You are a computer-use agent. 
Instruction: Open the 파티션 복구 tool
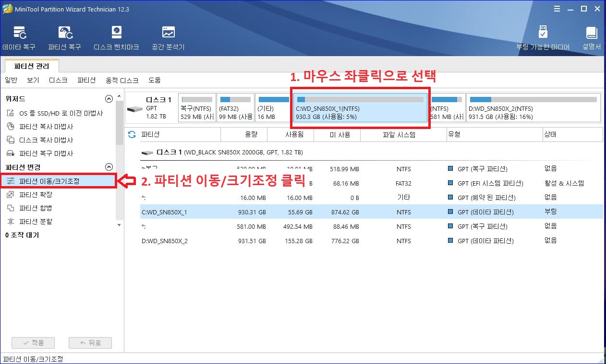(64, 38)
